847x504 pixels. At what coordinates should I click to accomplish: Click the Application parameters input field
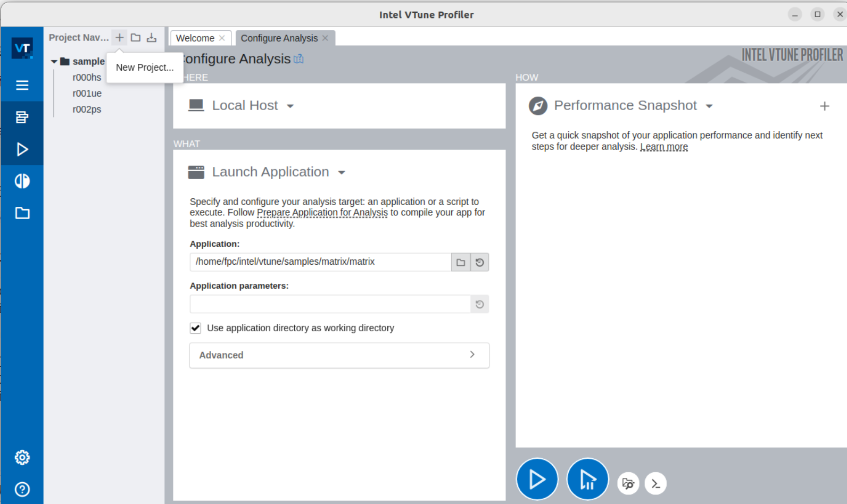pos(330,304)
